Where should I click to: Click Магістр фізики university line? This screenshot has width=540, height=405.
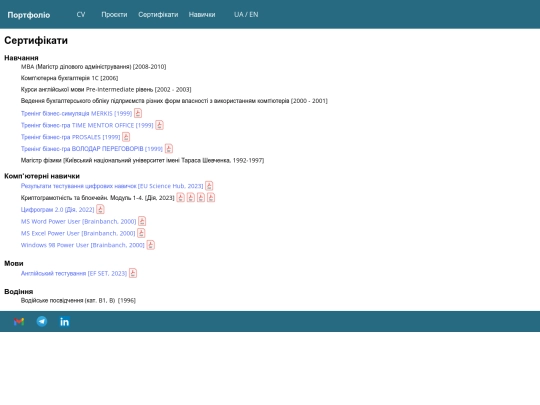pos(143,160)
